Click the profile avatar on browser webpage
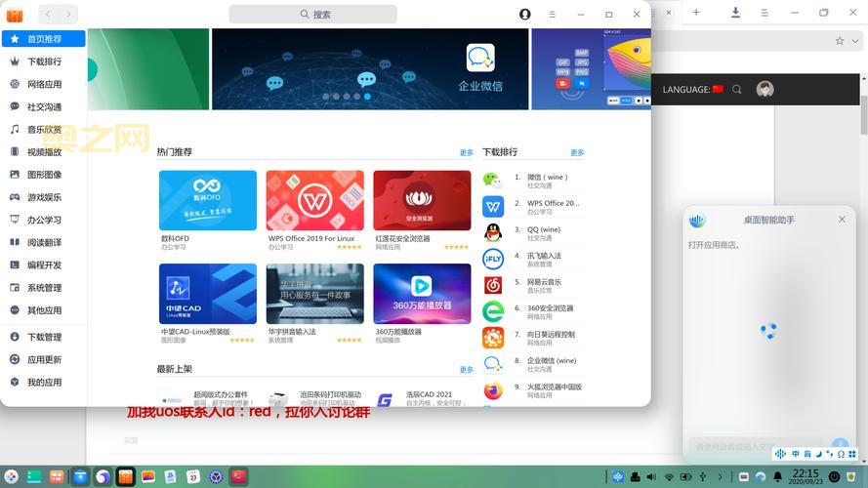This screenshot has width=868, height=488. [765, 89]
